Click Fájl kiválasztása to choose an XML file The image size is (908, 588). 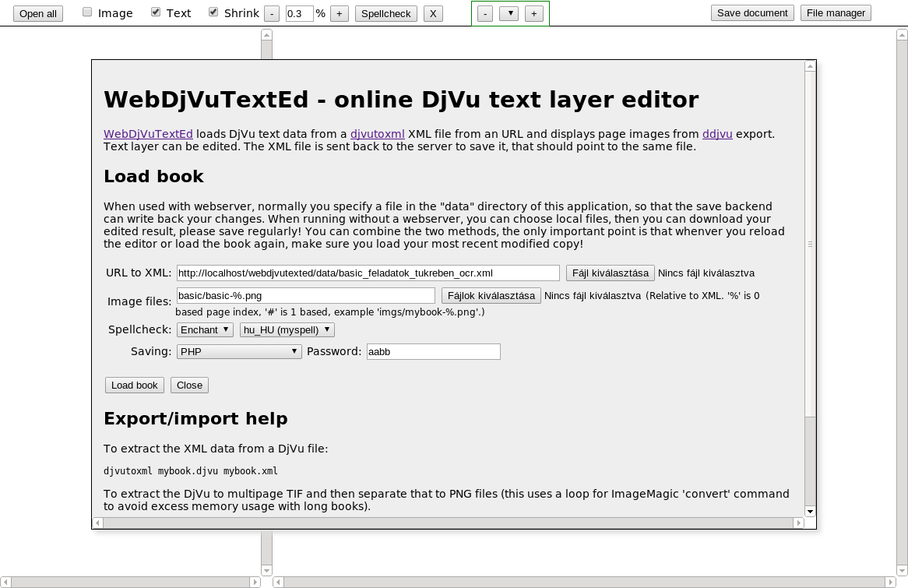611,273
